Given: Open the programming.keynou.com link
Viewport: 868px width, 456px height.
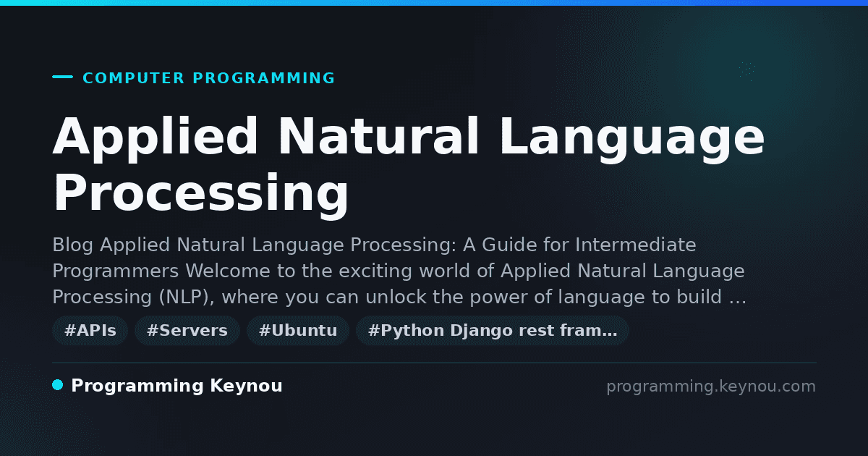Looking at the screenshot, I should (711, 387).
